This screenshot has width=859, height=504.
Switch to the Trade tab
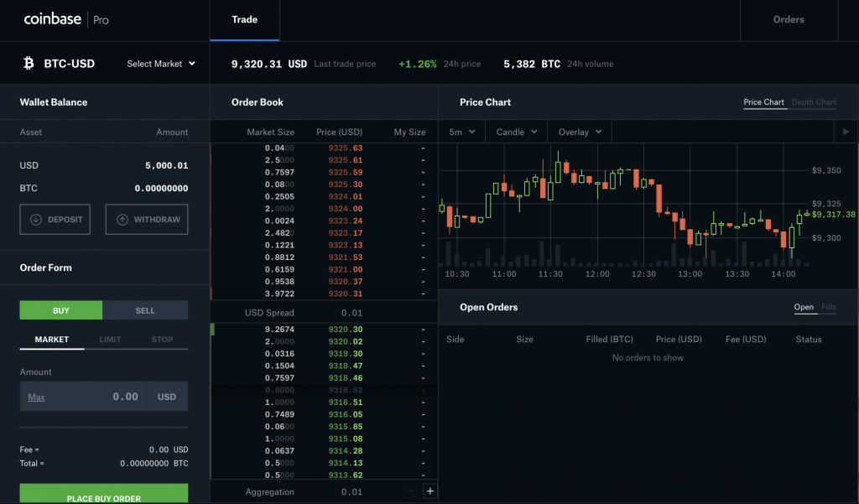coord(244,20)
